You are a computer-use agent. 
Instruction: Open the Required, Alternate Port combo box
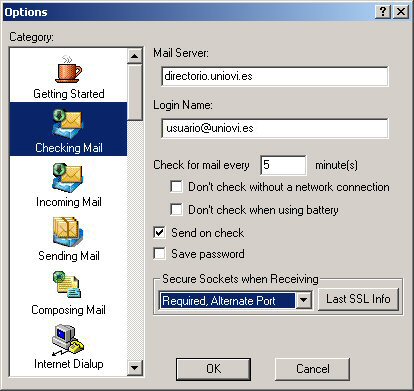[235, 300]
